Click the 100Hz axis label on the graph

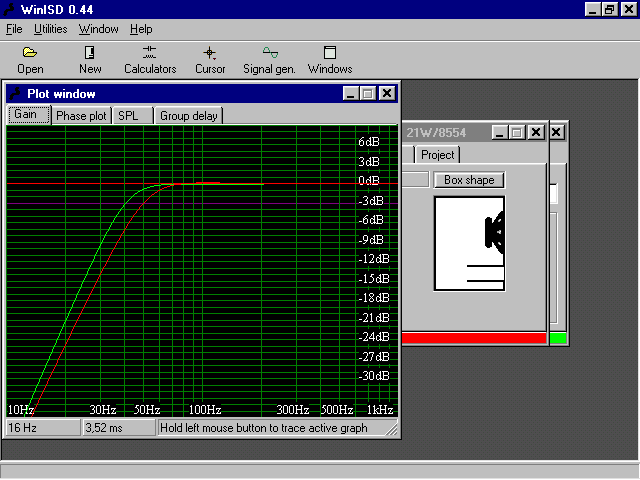205,409
